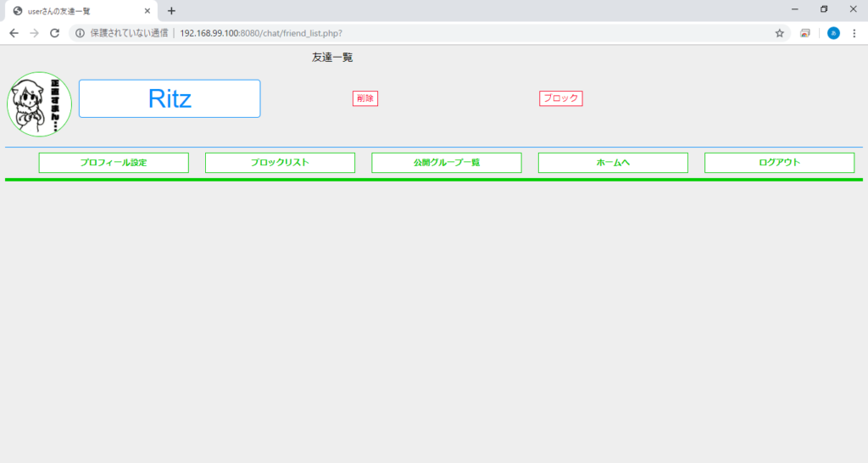The height and width of the screenshot is (463, 868).
Task: Click the Chrome extension icon beside the star
Action: pos(805,33)
